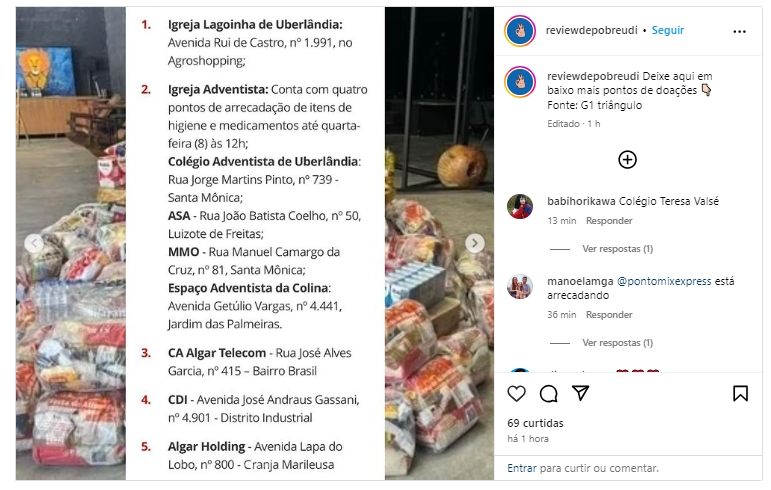Click Entrar to log in
Image resolution: width=771 pixels, height=490 pixels.
(x=522, y=468)
